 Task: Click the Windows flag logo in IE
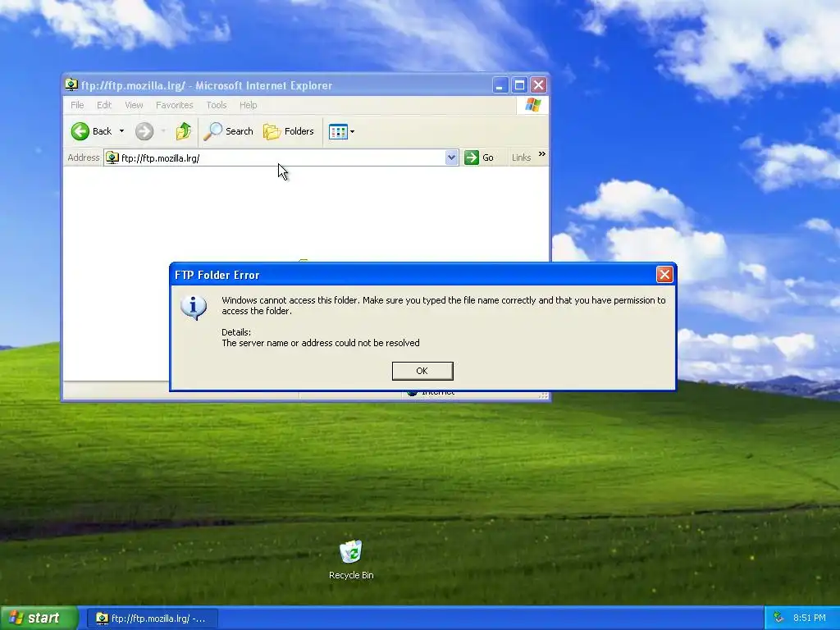(x=532, y=104)
